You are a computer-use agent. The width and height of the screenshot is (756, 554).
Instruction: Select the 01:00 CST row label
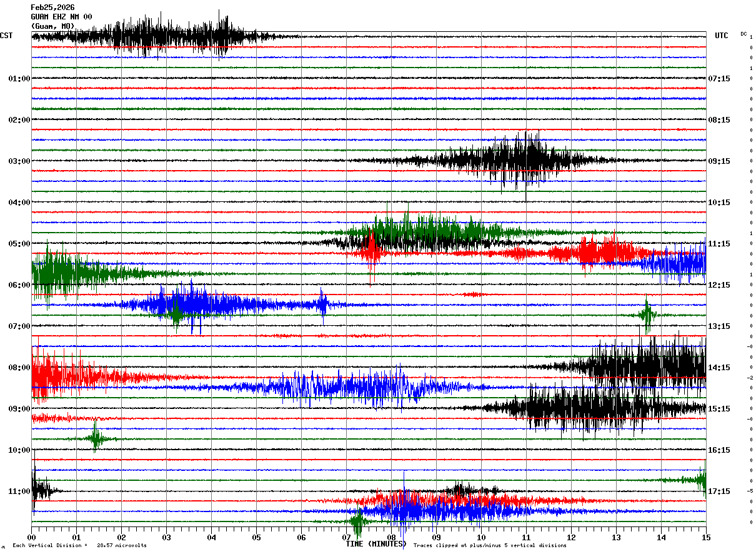[x=19, y=79]
